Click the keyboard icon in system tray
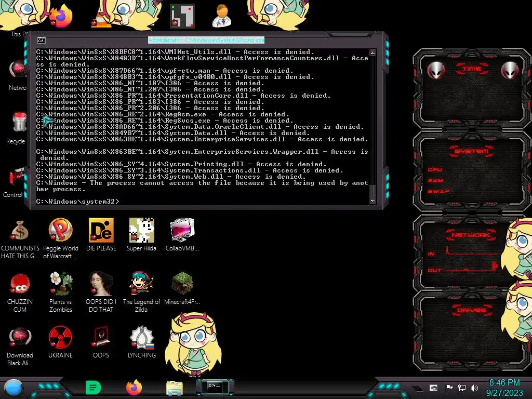Screen dimensions: 532x399 [433, 388]
